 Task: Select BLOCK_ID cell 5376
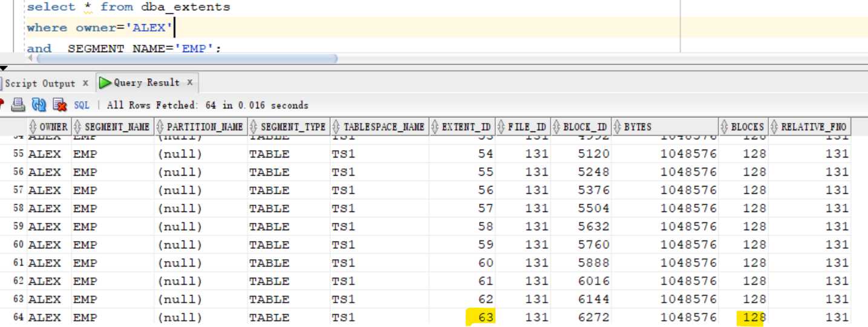(581, 190)
